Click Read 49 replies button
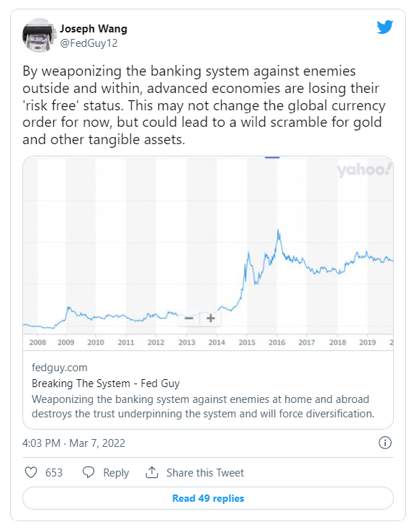Viewport: 414px width, 532px height. pyautogui.click(x=208, y=498)
